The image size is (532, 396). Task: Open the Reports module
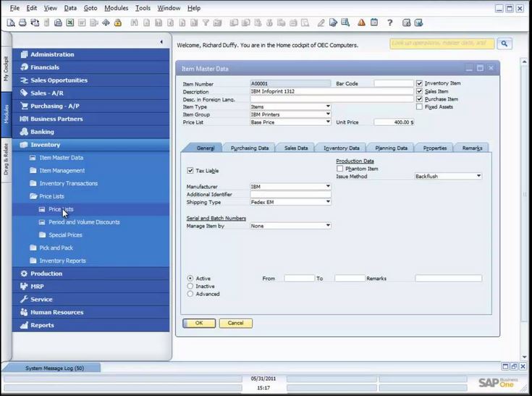coord(91,325)
